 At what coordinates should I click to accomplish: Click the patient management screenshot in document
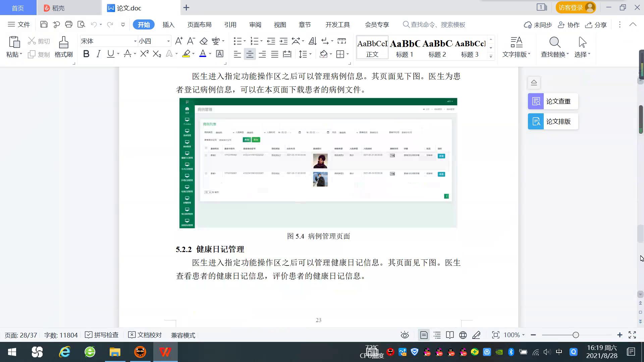pyautogui.click(x=318, y=163)
